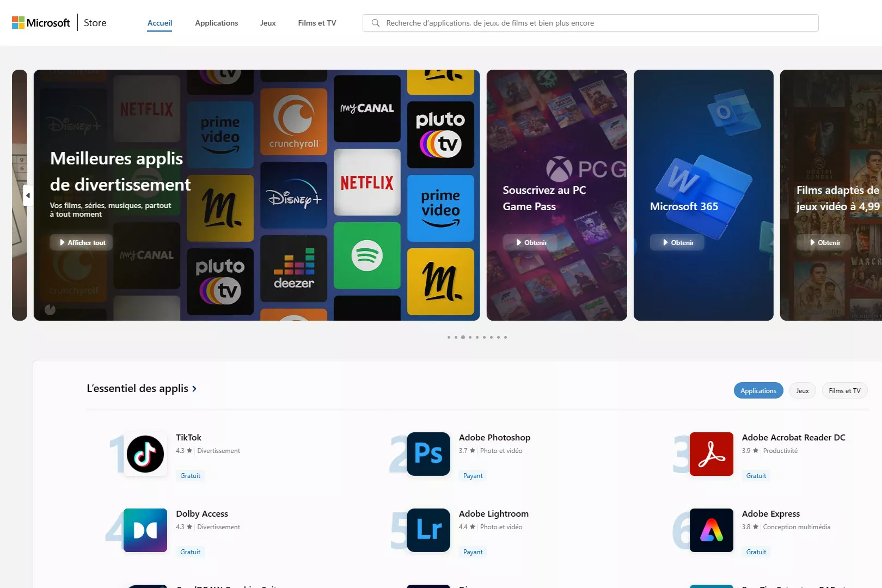This screenshot has height=588, width=882.
Task: Select the first carousel pagination dot
Action: [449, 338]
